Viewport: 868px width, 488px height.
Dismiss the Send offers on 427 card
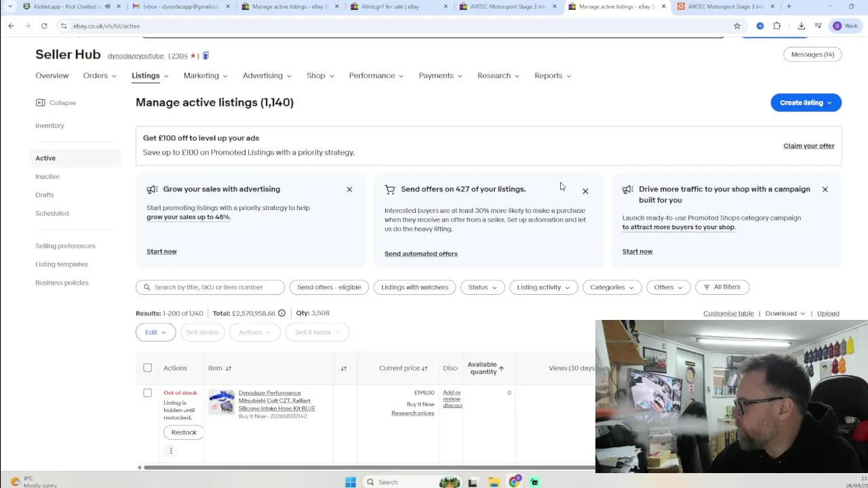pos(585,191)
